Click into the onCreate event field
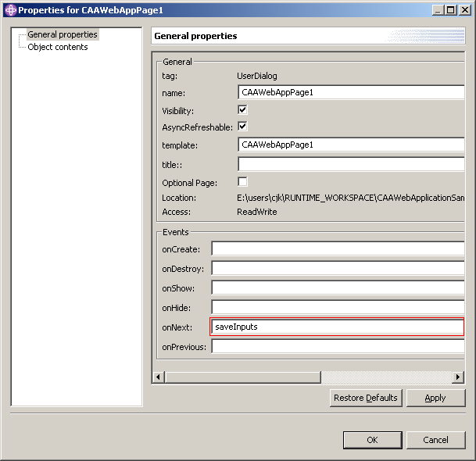This screenshot has width=476, height=461. pos(338,248)
